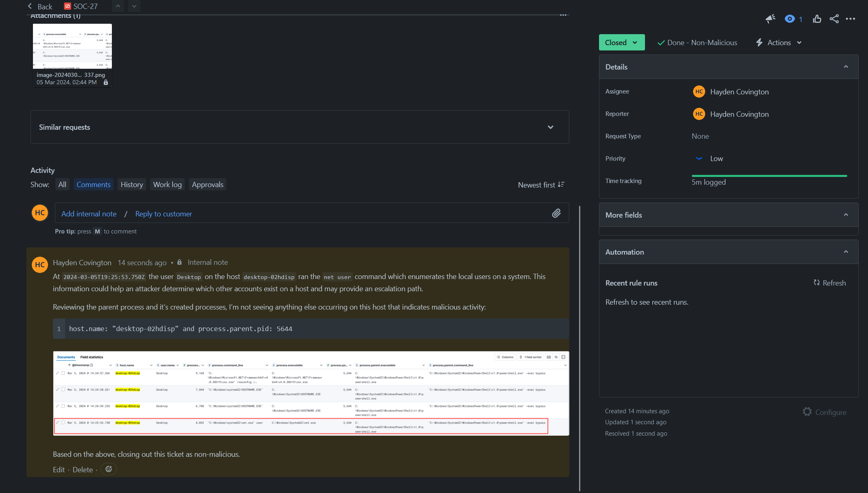This screenshot has height=493, width=868.
Task: Open the Closed status dropdown
Action: pyautogui.click(x=621, y=42)
